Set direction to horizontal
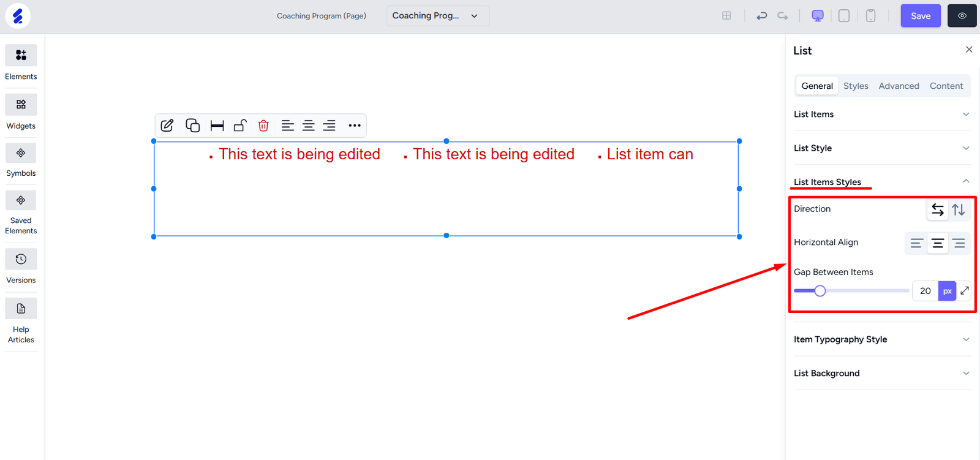 click(937, 210)
